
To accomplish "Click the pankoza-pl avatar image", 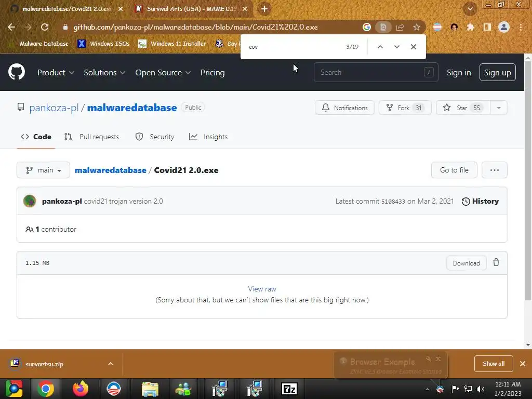I will click(30, 201).
